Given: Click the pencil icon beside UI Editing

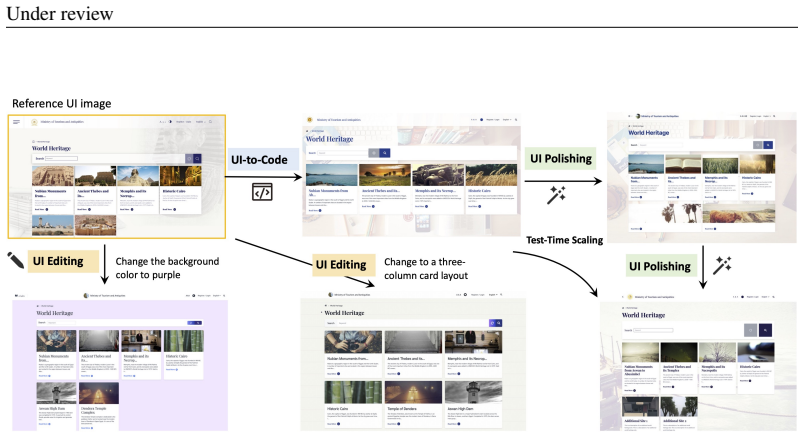Looking at the screenshot, I should point(15,260).
